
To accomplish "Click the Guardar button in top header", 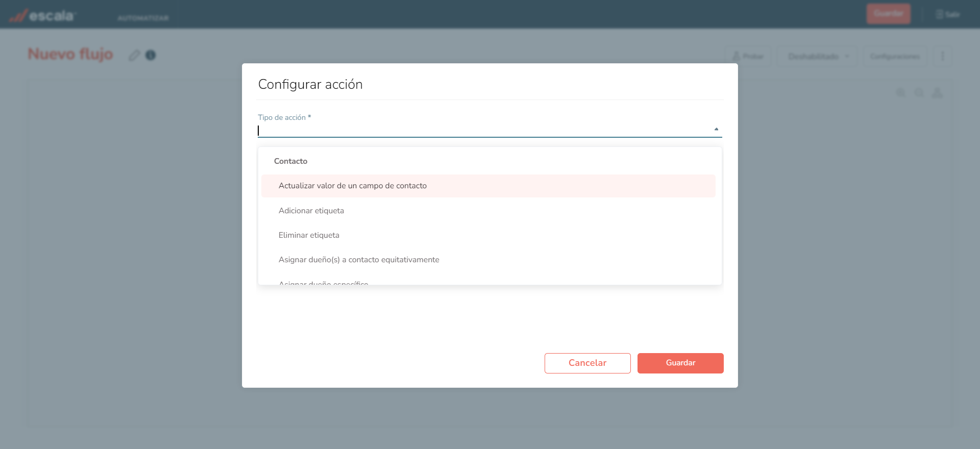I will [888, 14].
